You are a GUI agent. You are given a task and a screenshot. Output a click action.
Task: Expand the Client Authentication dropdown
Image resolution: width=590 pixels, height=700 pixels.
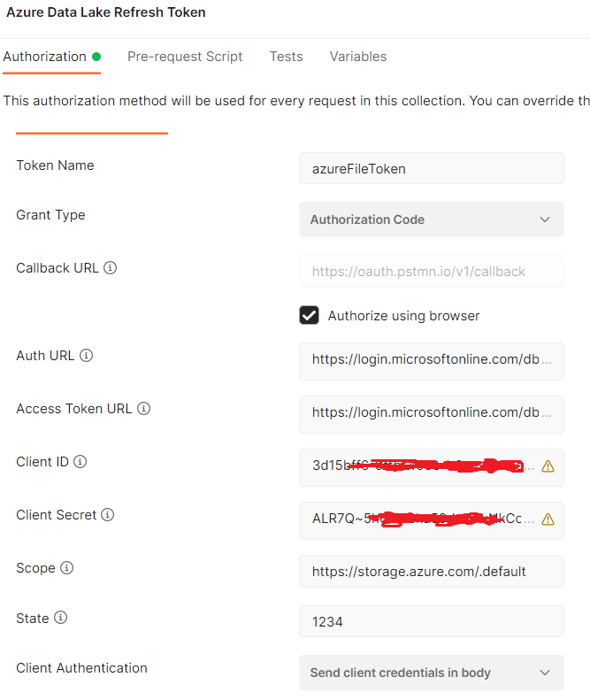click(431, 673)
